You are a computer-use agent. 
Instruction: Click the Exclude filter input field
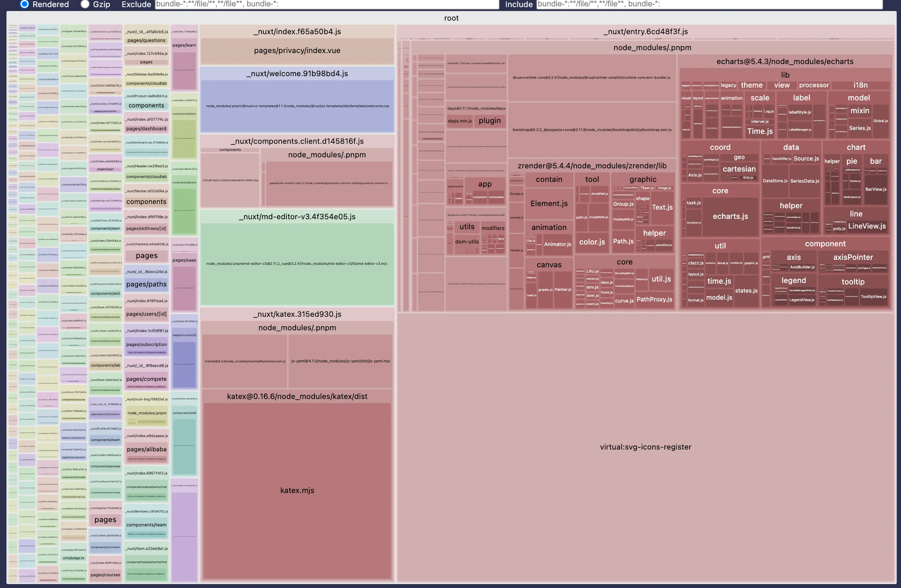coord(327,4)
